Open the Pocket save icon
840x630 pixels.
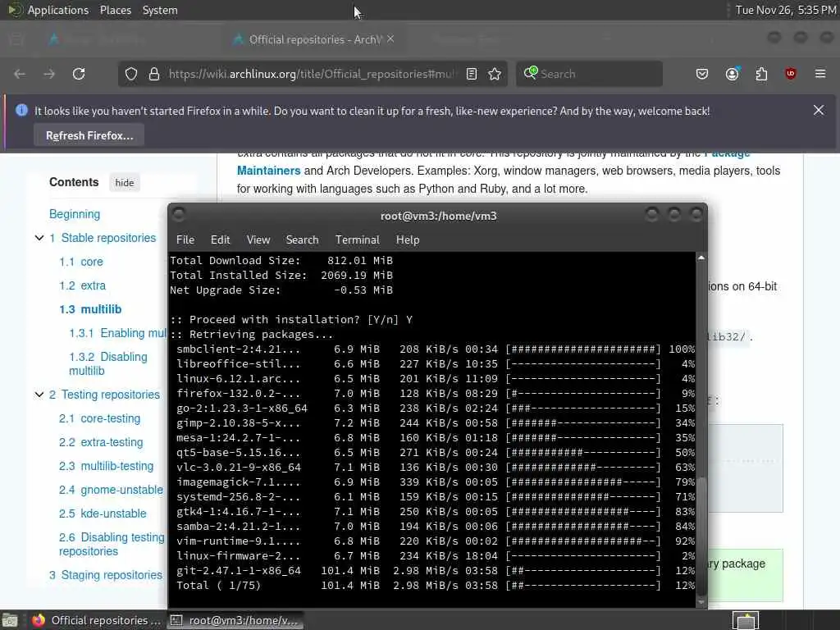(702, 74)
